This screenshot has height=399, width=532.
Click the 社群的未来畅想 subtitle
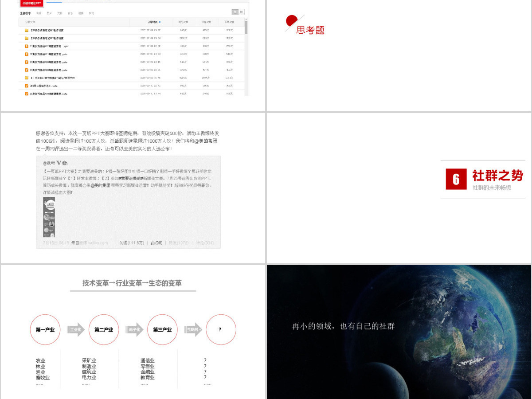click(x=492, y=188)
